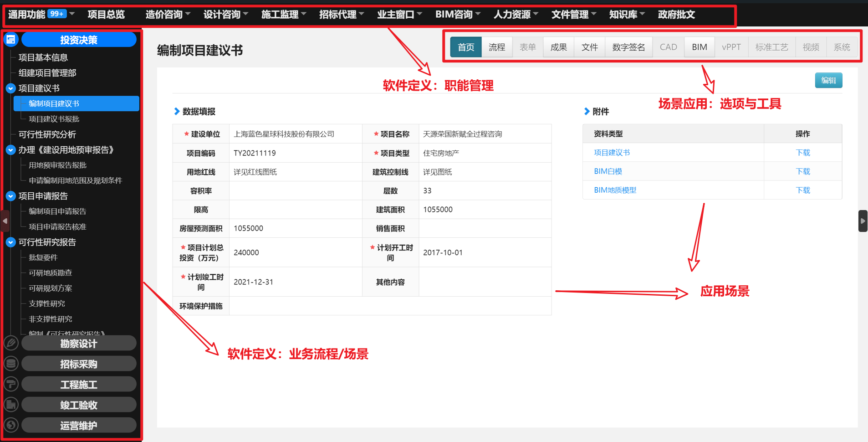The height and width of the screenshot is (442, 868).
Task: Collapse the 项目申请报告 tree node
Action: tap(11, 196)
